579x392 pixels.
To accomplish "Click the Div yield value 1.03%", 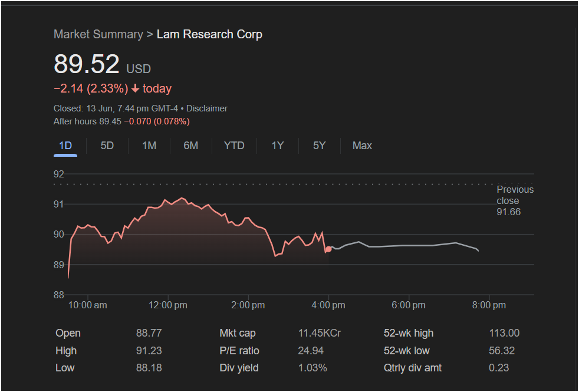I will click(x=312, y=368).
